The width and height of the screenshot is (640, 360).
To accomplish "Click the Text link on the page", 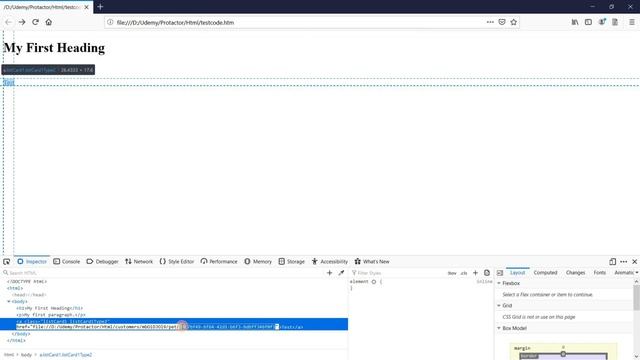I will tap(9, 82).
